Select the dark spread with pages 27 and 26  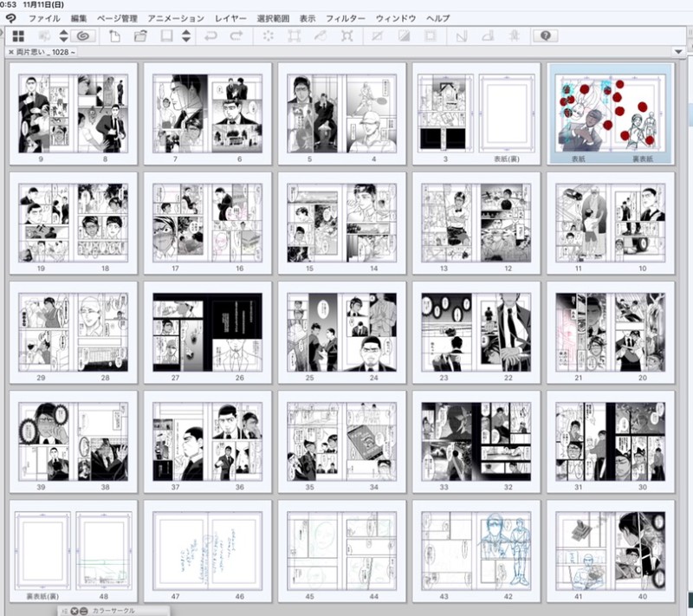point(208,333)
